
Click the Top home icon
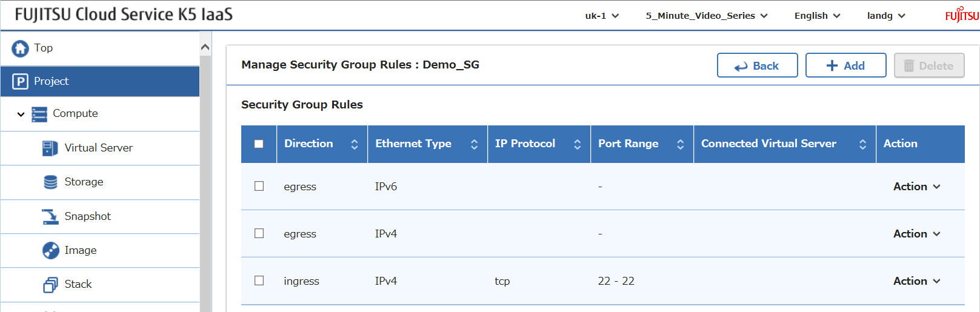pos(20,48)
